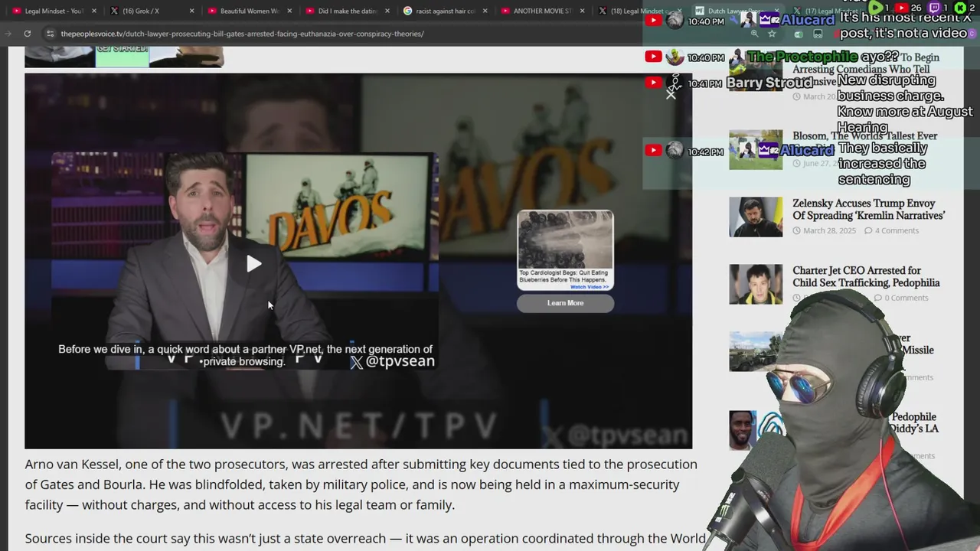Click YouTube icon beside Barry Stroud's 10:41 PM message
This screenshot has width=980, height=551.
tap(653, 82)
